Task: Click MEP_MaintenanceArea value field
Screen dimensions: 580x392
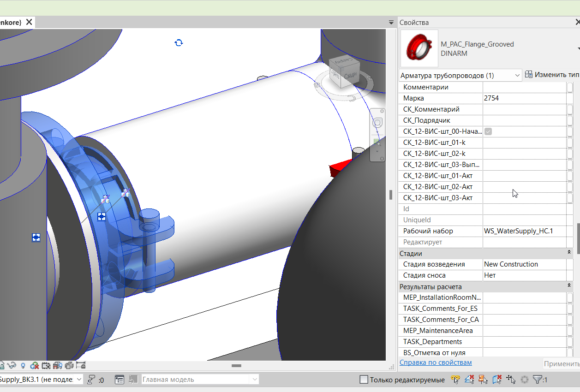Action: [x=524, y=331]
